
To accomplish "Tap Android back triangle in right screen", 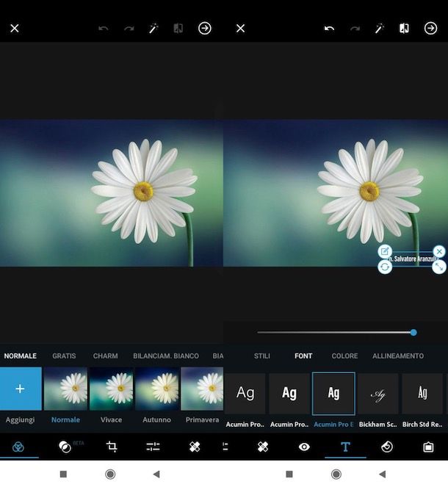I will pyautogui.click(x=383, y=474).
